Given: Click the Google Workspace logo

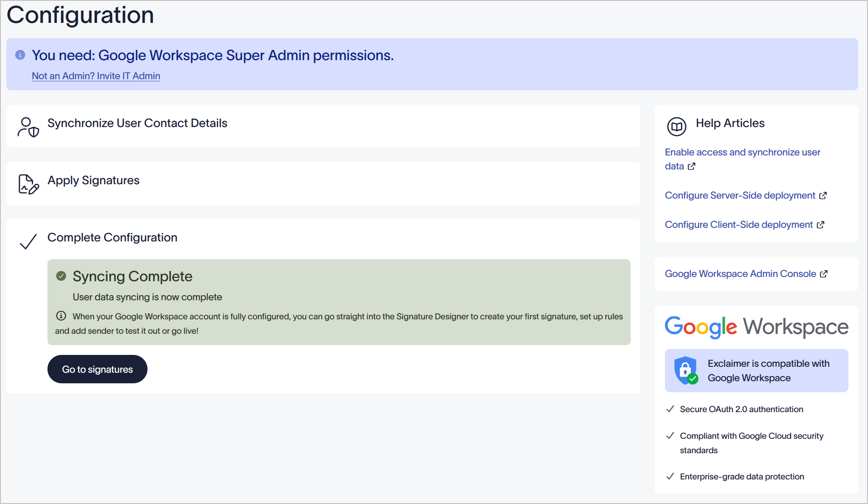Looking at the screenshot, I should (x=757, y=327).
